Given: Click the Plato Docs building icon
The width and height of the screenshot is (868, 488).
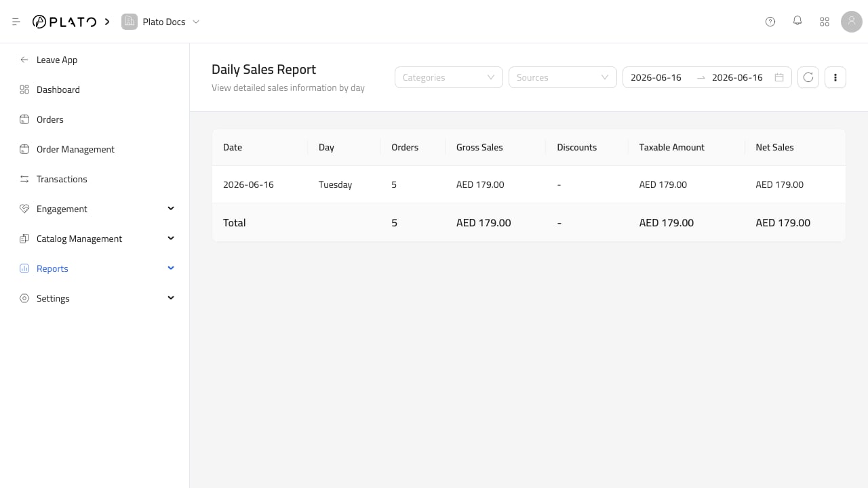Looking at the screenshot, I should pos(129,22).
